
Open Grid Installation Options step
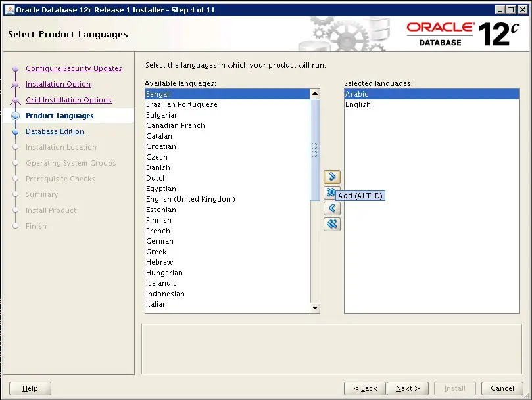point(68,100)
